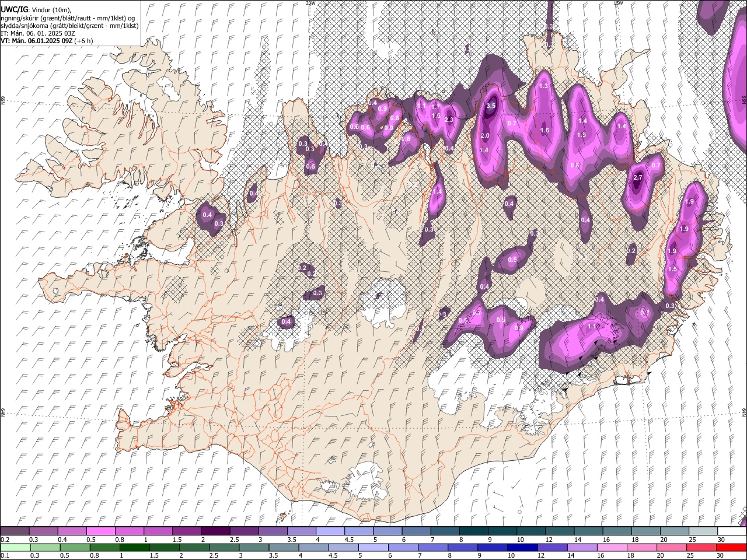Select the pale green swatch above the 0.1 label

tap(15, 548)
